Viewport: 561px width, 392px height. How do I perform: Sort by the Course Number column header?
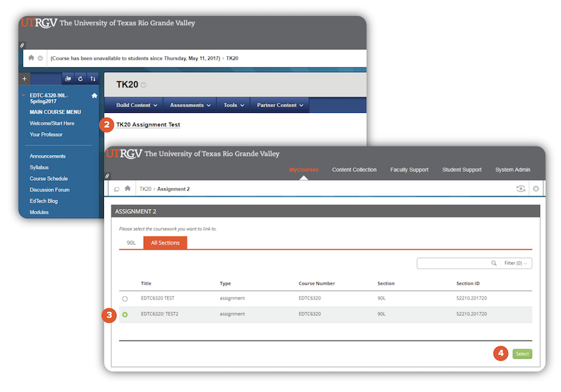pos(317,283)
